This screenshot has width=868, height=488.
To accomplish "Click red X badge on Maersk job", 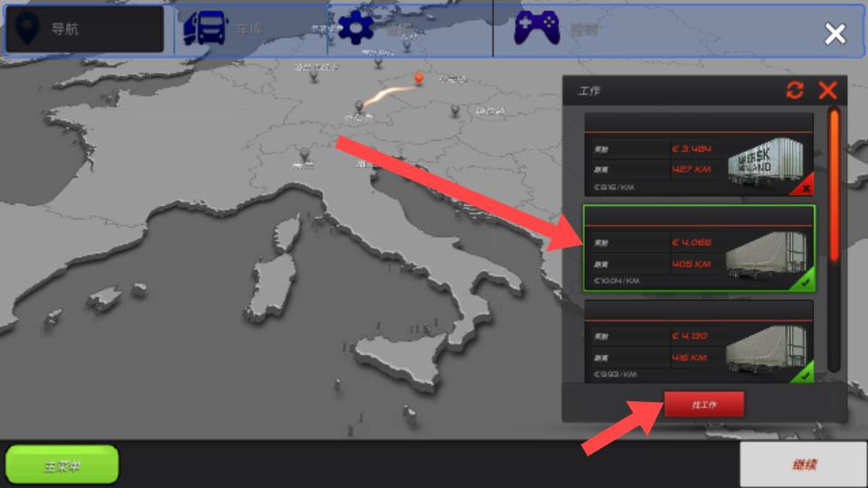I will pos(804,188).
